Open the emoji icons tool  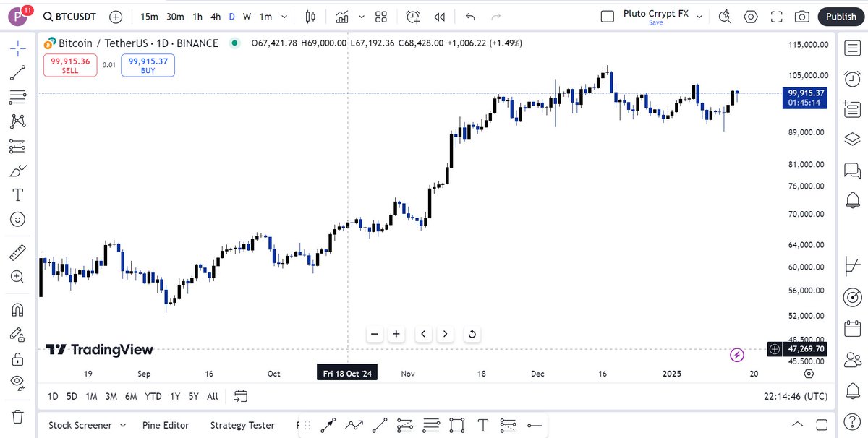[18, 219]
